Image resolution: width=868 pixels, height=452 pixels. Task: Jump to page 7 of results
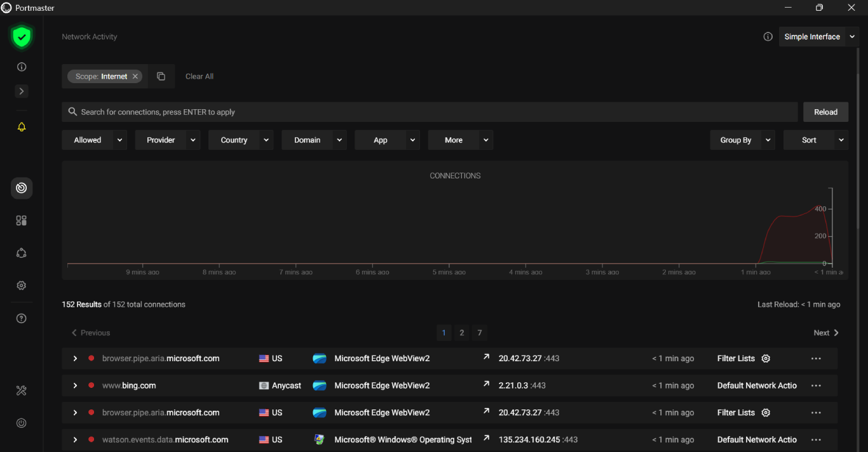(x=480, y=333)
